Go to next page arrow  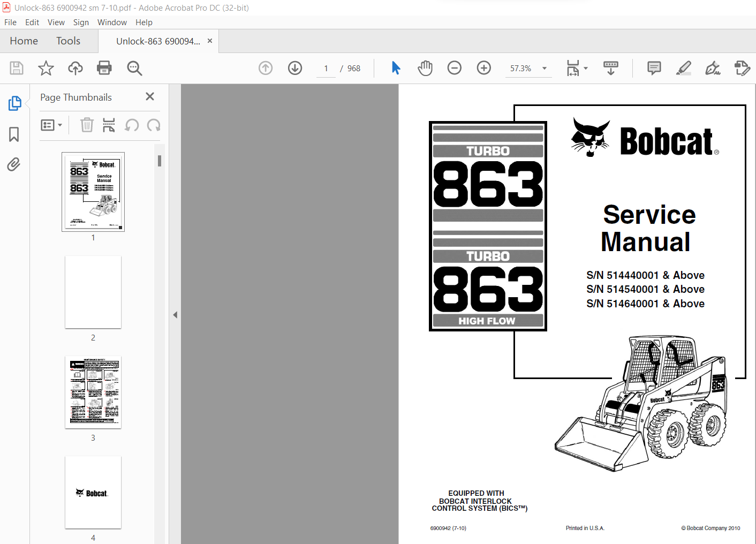pyautogui.click(x=295, y=68)
